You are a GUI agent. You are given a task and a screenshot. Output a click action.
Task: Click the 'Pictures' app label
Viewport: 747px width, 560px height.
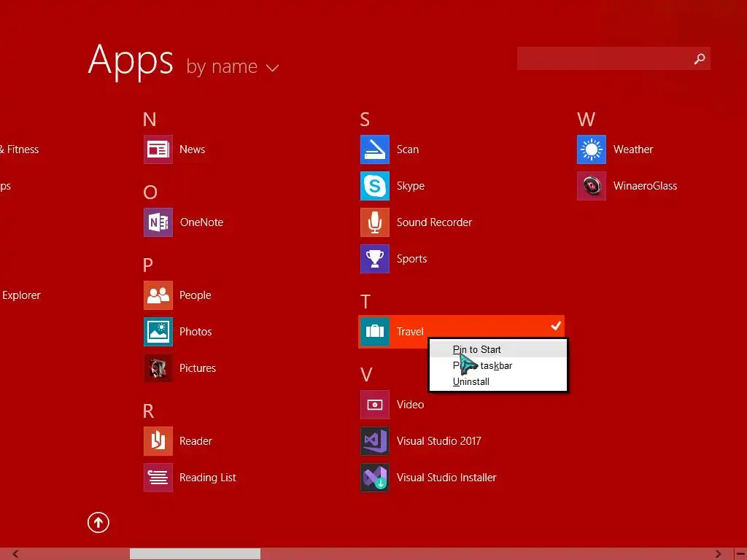198,368
